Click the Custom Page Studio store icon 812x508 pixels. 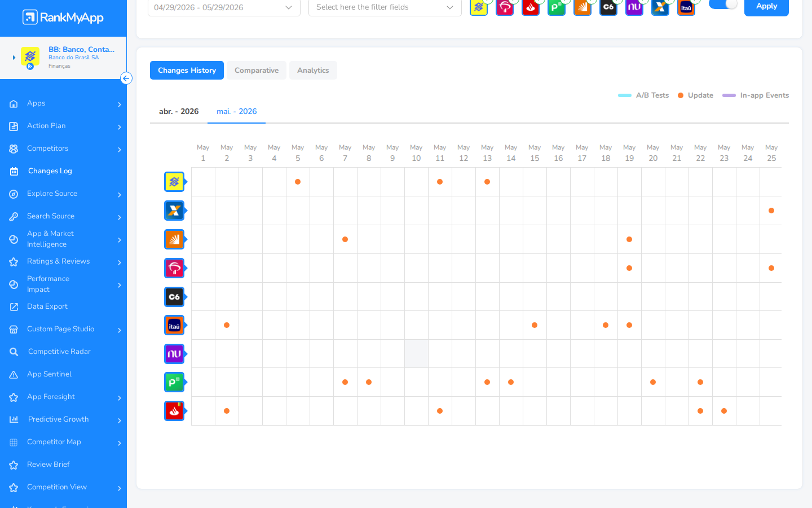14,330
